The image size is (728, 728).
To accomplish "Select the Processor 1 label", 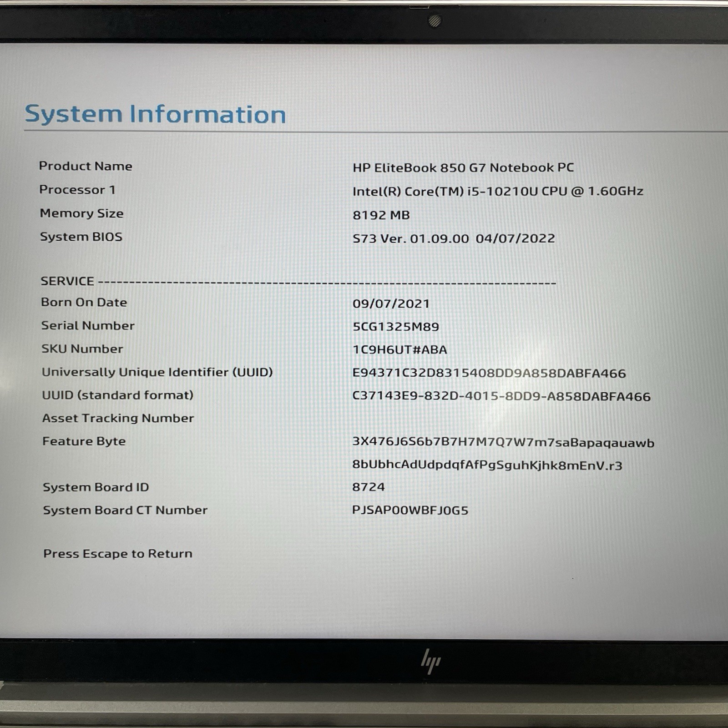I will (x=77, y=190).
